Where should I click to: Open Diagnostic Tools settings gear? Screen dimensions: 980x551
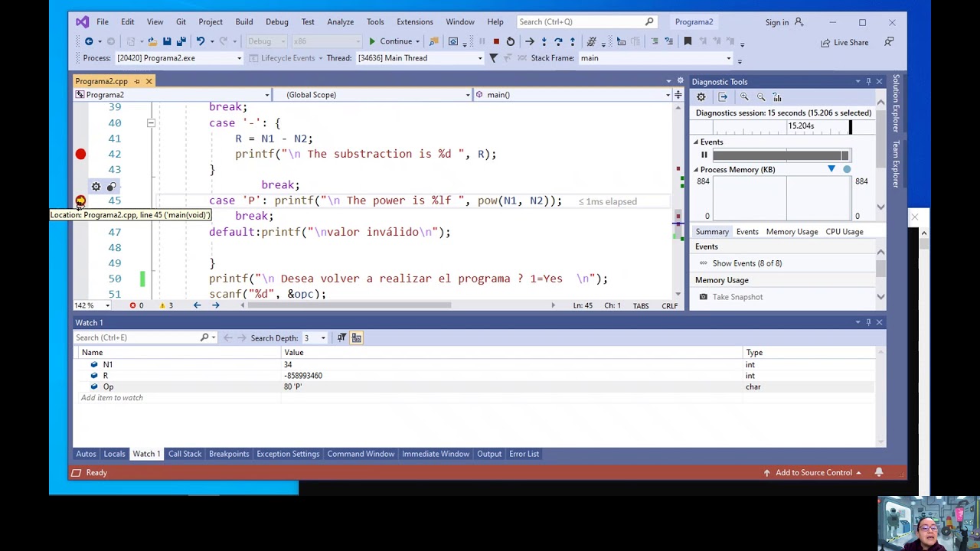[x=701, y=97]
